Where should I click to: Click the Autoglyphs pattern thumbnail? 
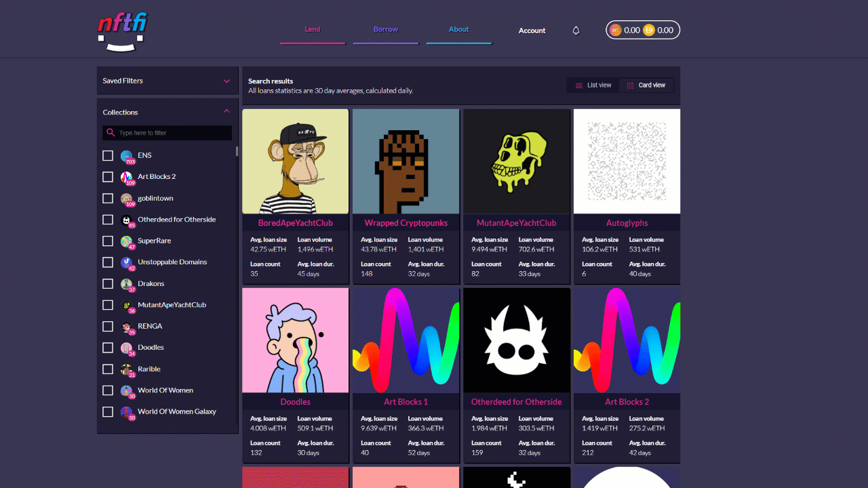point(627,161)
